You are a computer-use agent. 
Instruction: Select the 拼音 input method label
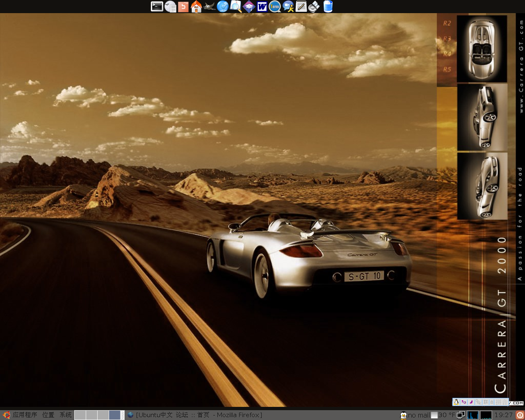click(501, 402)
